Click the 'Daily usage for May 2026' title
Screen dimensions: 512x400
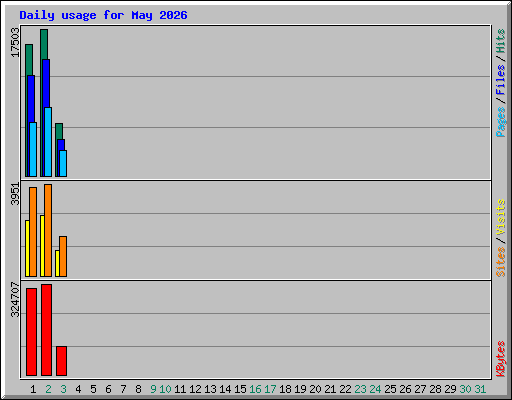click(103, 15)
